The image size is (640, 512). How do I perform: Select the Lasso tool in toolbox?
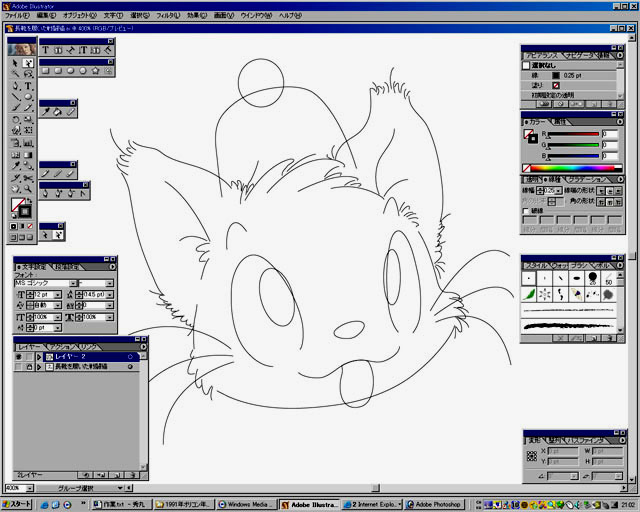click(28, 74)
